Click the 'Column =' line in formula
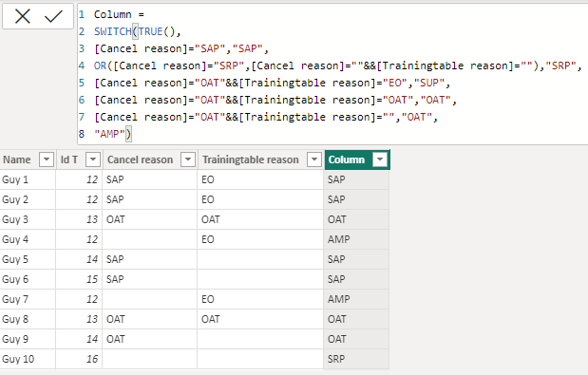 (x=119, y=14)
